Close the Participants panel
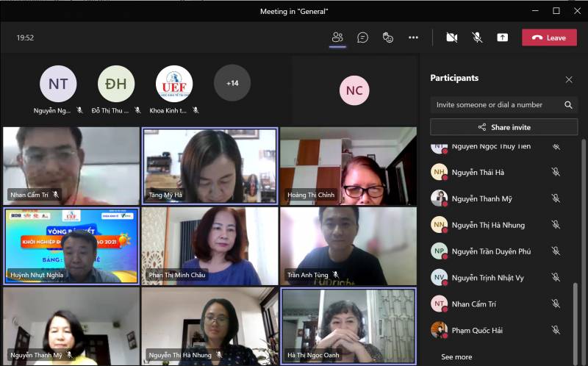The image size is (588, 366). pyautogui.click(x=568, y=79)
